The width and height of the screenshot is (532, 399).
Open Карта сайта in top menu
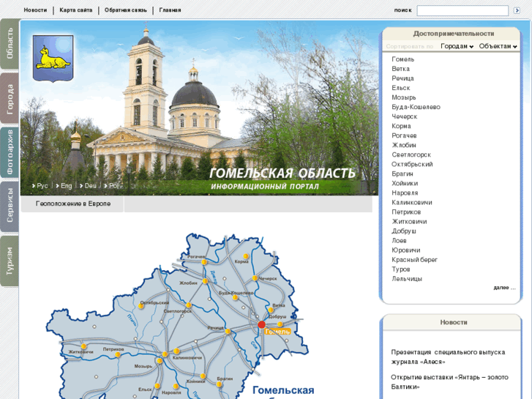(76, 10)
